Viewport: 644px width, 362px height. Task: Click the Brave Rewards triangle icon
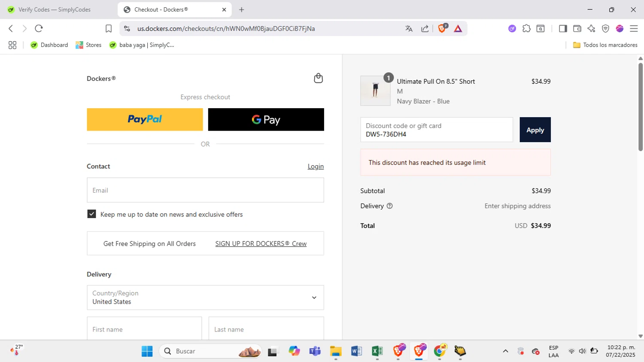click(458, 28)
